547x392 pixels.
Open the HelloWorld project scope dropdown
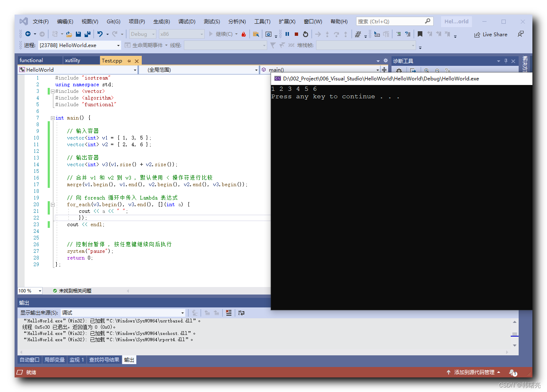coord(78,70)
